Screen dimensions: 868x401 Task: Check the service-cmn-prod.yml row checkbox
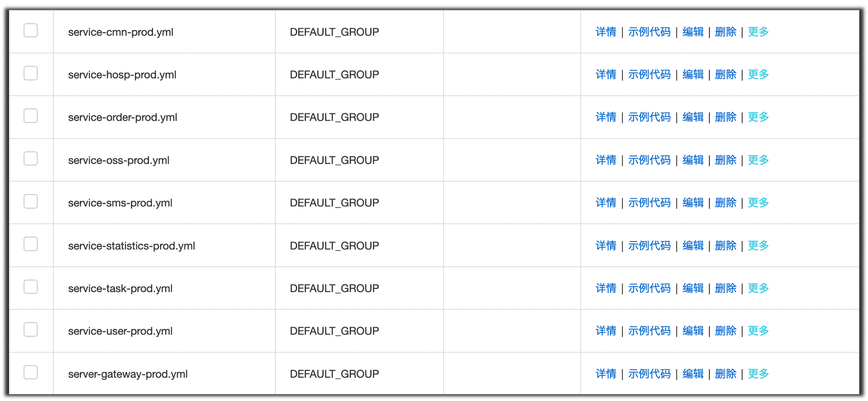click(x=31, y=31)
